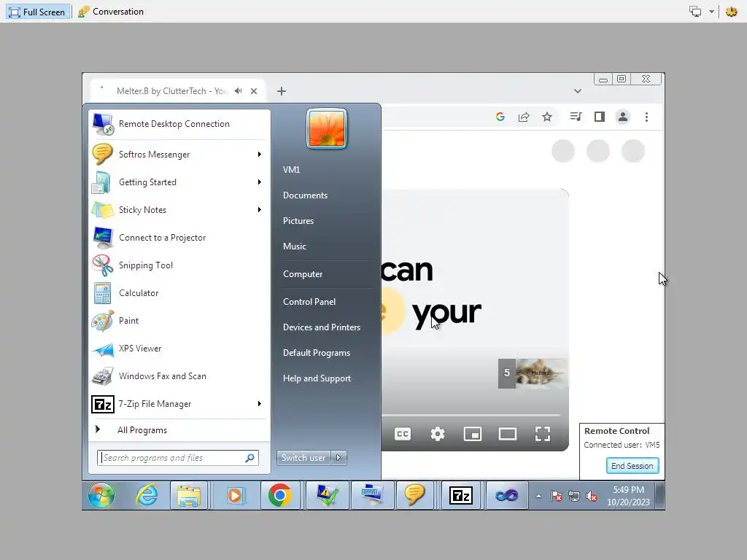Switch to Chrome in the taskbar
This screenshot has height=560, width=747.
[280, 496]
